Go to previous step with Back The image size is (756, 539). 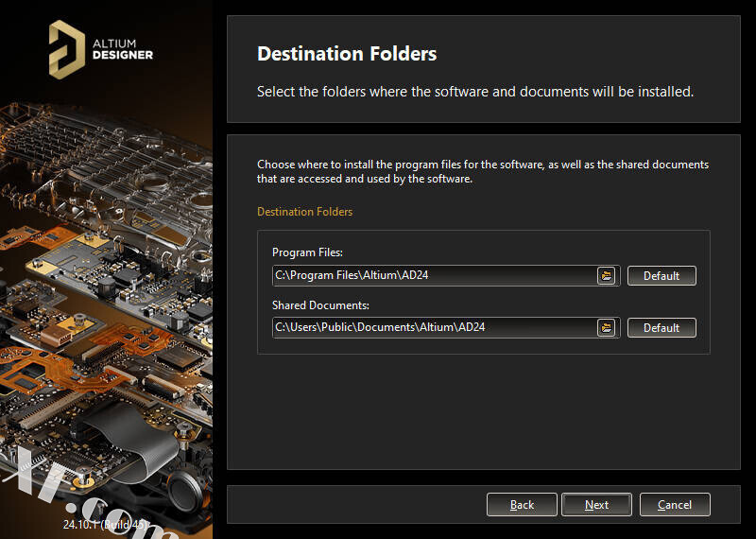pyautogui.click(x=522, y=505)
